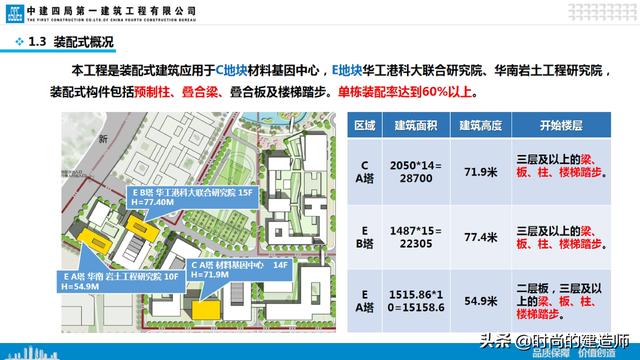Click the height cell '71.9米'

[x=480, y=172]
